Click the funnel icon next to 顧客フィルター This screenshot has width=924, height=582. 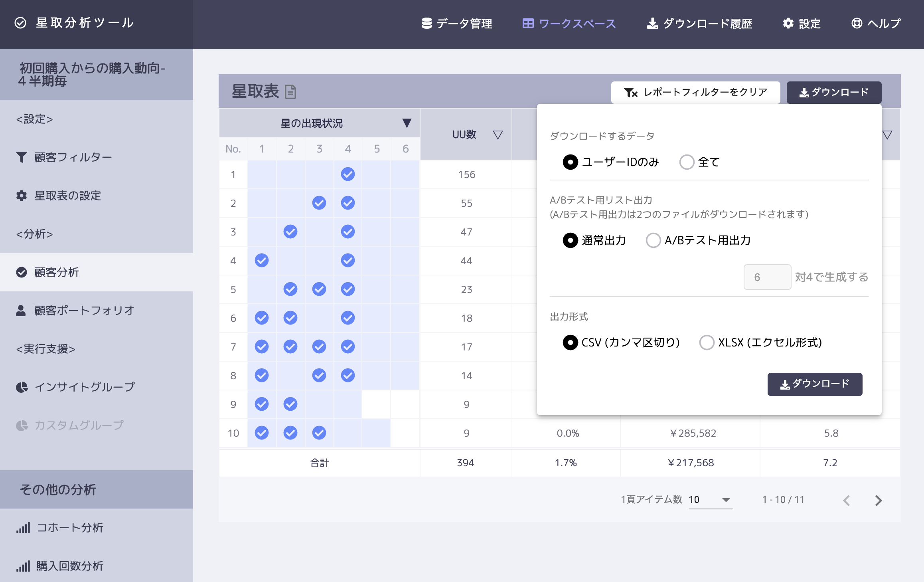(22, 157)
